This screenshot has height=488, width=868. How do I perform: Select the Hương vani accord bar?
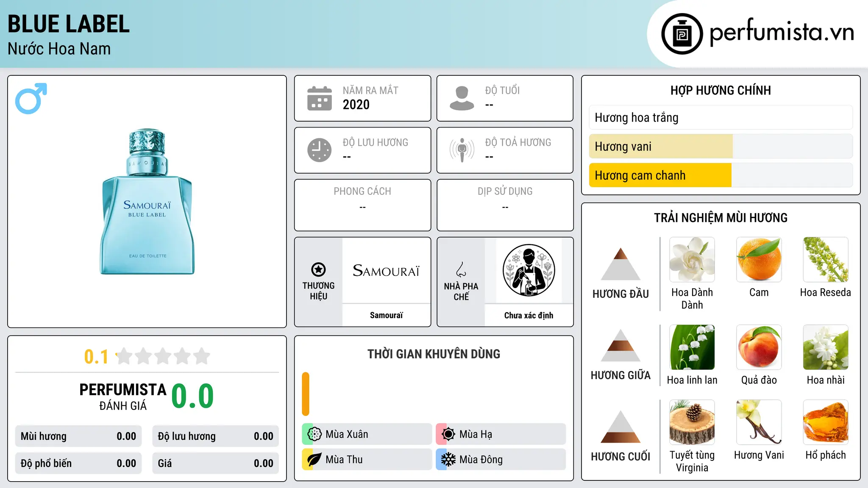pos(721,146)
